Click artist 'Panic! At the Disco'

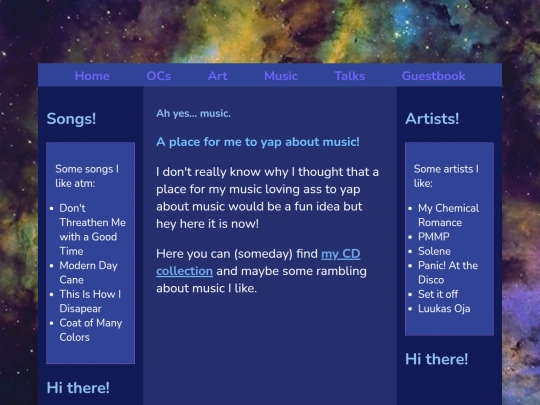(448, 272)
